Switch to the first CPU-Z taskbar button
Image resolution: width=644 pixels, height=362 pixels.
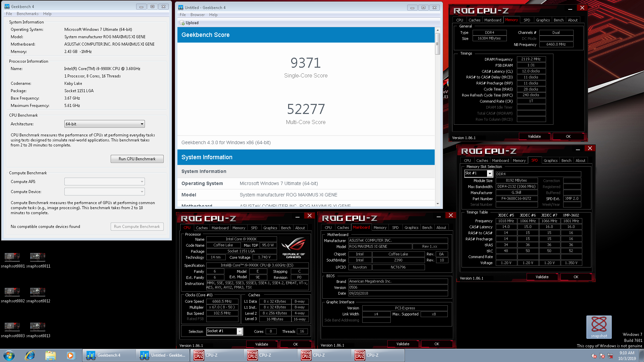[216, 355]
